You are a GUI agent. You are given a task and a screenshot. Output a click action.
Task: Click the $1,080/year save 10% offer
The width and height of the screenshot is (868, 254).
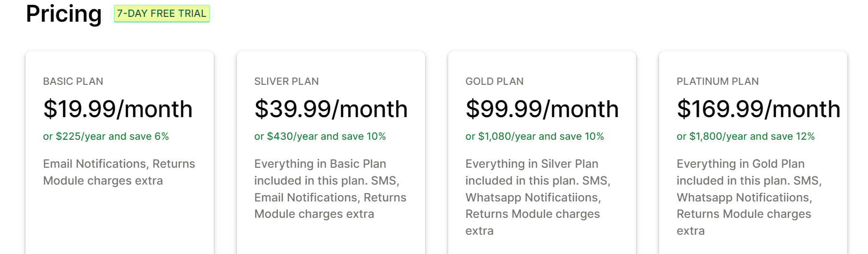pyautogui.click(x=535, y=136)
